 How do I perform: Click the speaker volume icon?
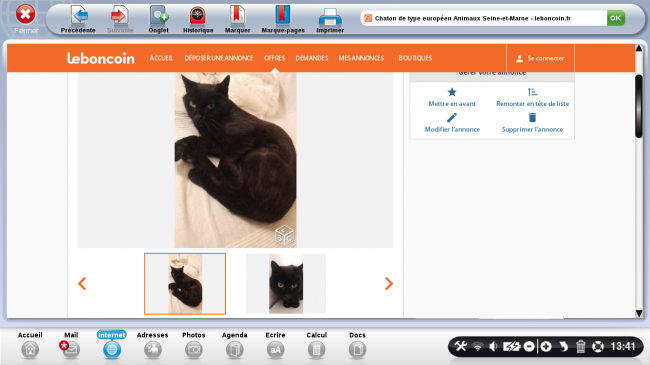[x=493, y=346]
